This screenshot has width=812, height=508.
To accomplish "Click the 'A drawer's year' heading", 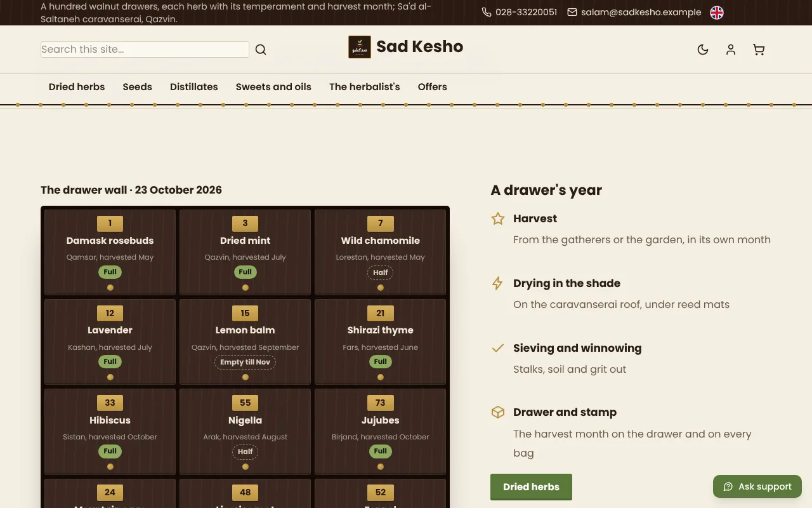I will point(546,190).
